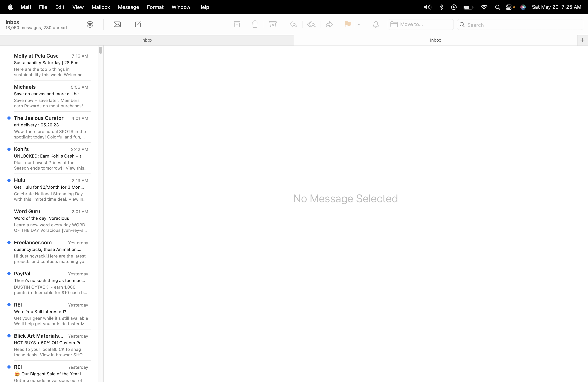Open the Apple menu
This screenshot has width=588, height=382.
click(10, 7)
